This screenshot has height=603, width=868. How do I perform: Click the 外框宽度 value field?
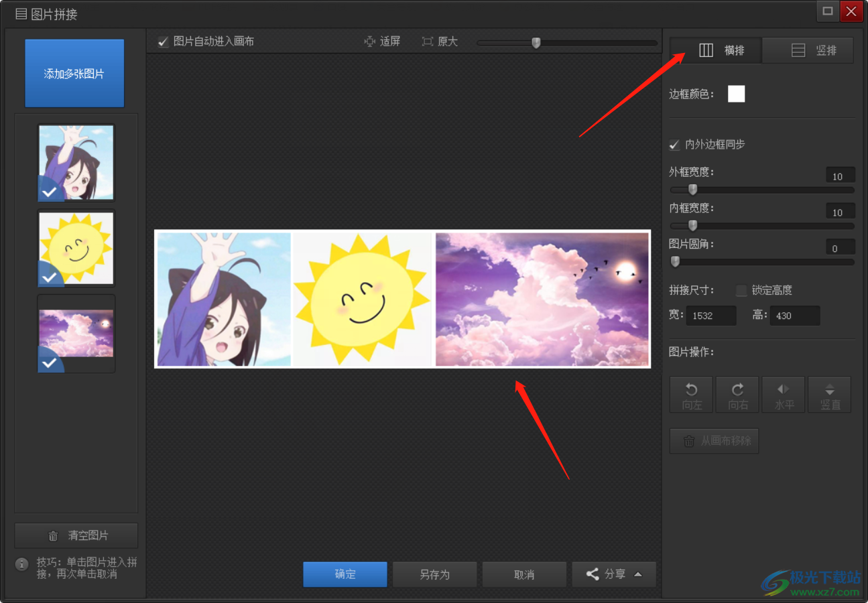[840, 176]
